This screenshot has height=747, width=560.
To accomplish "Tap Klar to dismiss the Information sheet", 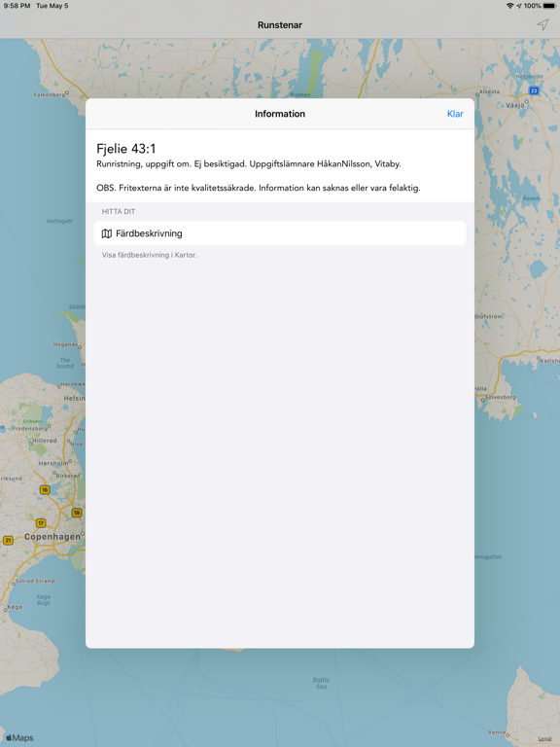I will tap(455, 114).
